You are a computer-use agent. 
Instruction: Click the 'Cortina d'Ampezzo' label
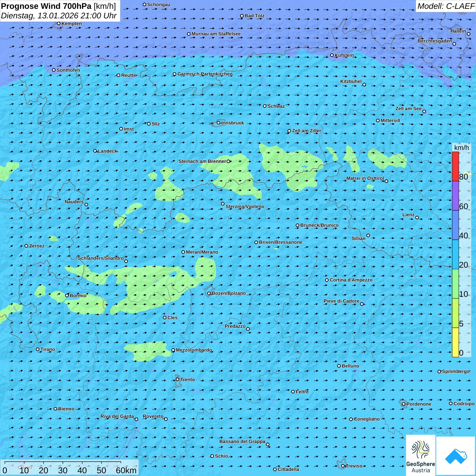tap(351, 280)
